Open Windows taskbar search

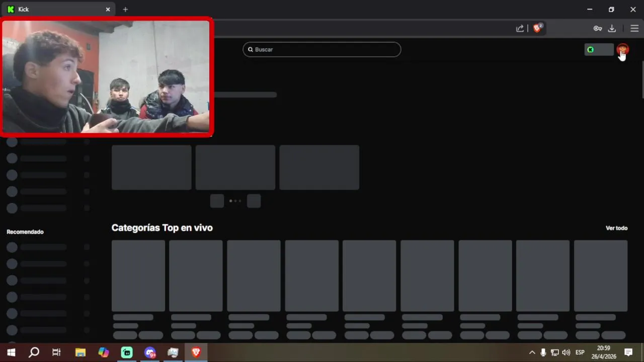34,352
